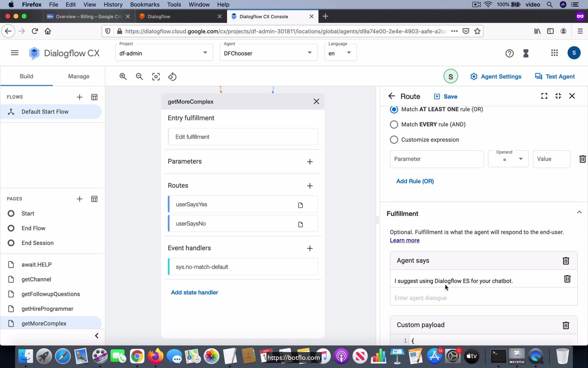Screen dimensions: 588x368
Task: Open the Agent DFChooser dropdown
Action: pyautogui.click(x=268, y=53)
